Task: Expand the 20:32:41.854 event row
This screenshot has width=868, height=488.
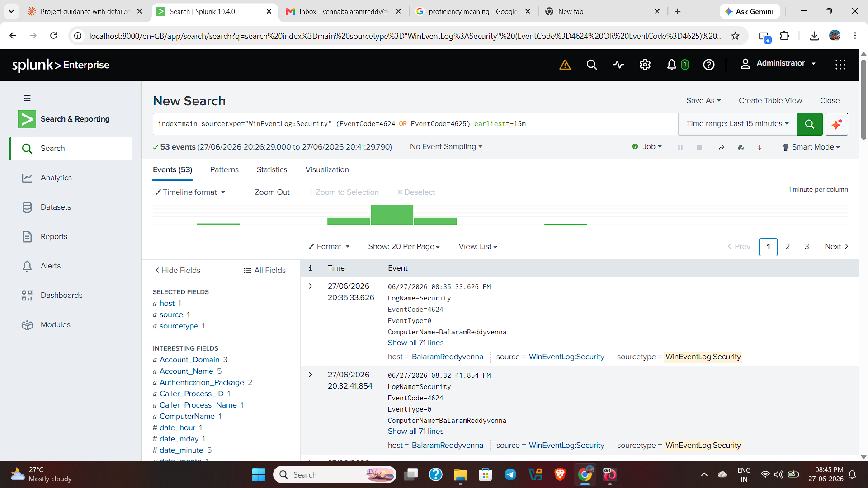Action: coord(311,375)
